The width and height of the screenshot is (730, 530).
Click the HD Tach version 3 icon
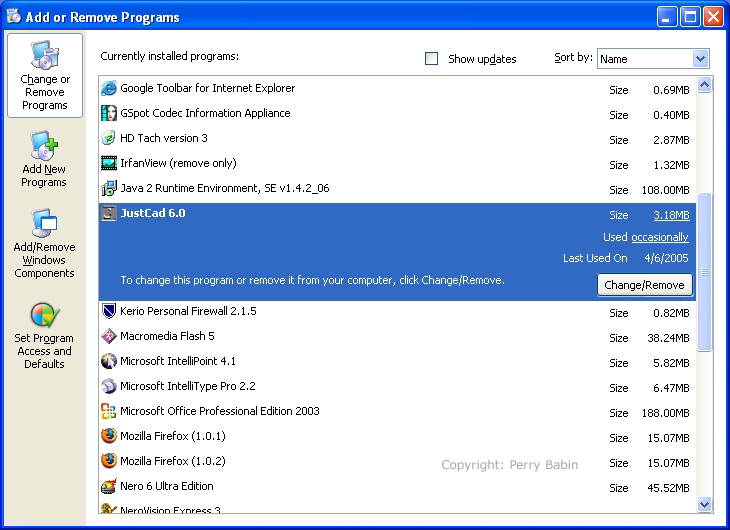tap(108, 138)
